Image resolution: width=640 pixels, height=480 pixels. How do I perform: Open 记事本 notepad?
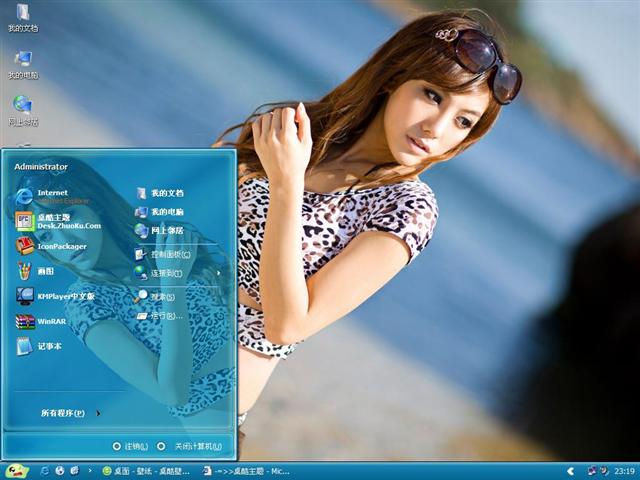tap(39, 346)
